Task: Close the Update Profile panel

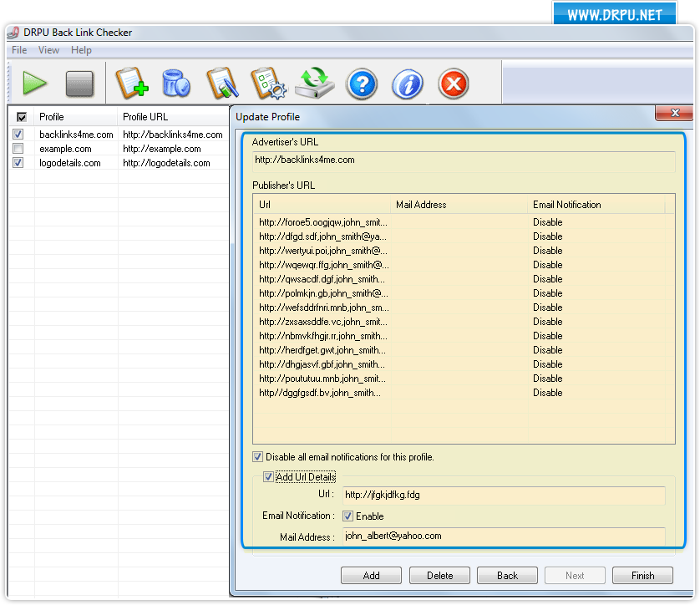Action: [674, 114]
